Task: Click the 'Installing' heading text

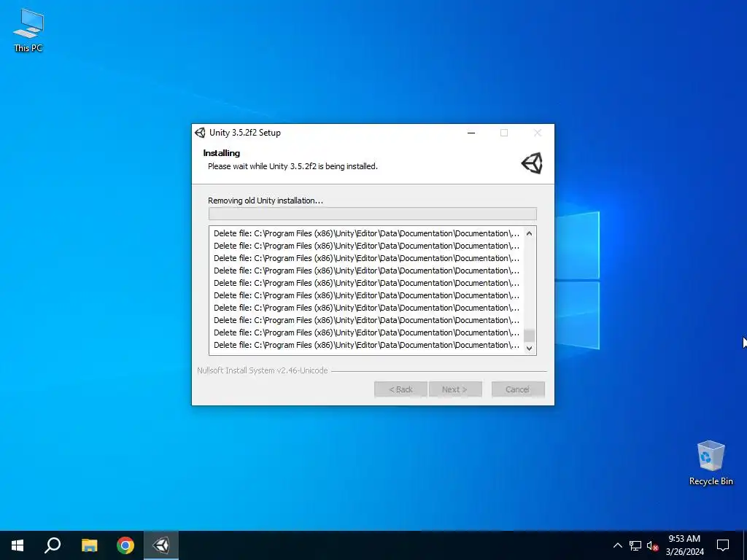Action: tap(222, 153)
